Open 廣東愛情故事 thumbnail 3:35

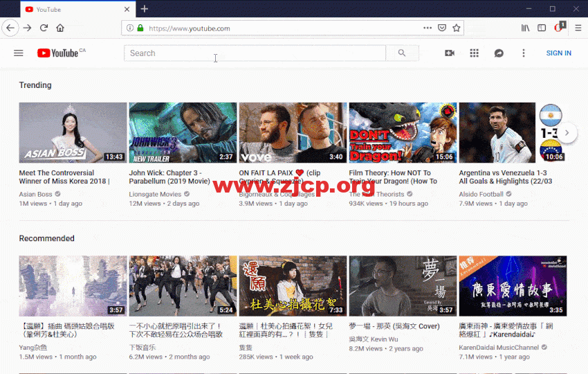click(513, 286)
